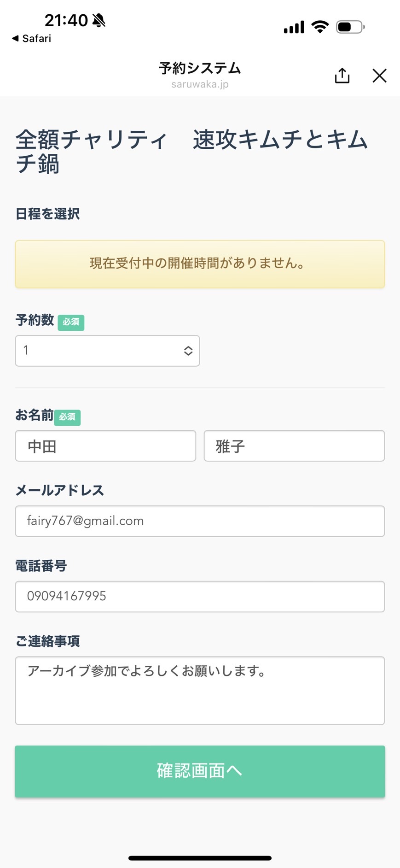Tap the Wi-Fi status icon
This screenshot has height=868, width=400.
tap(320, 27)
